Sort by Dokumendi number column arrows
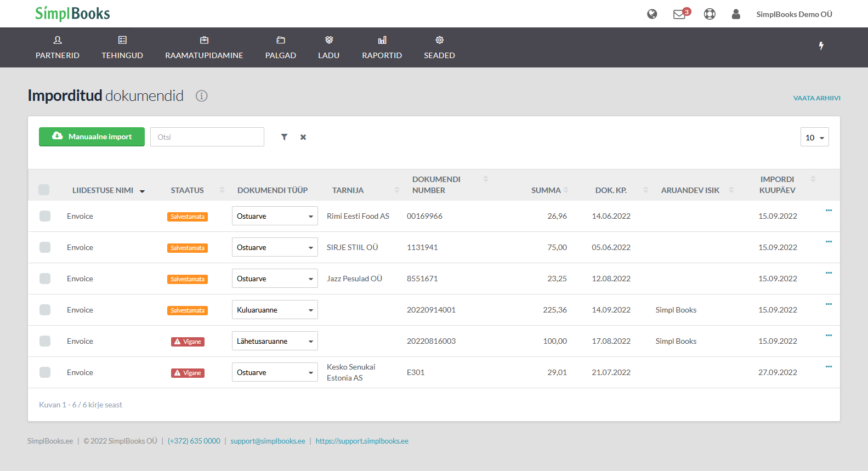This screenshot has width=868, height=471. [486, 179]
